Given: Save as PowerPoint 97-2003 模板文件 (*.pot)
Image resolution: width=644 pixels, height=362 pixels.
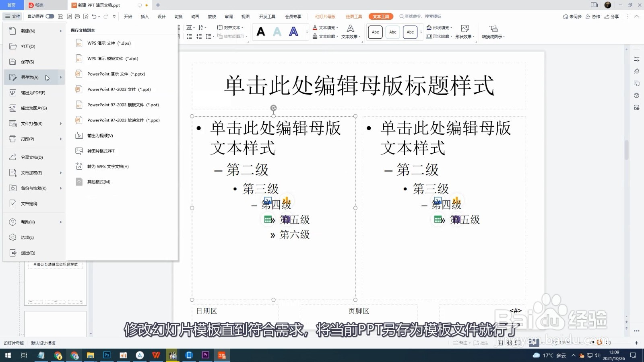Looking at the screenshot, I should pos(122,105).
